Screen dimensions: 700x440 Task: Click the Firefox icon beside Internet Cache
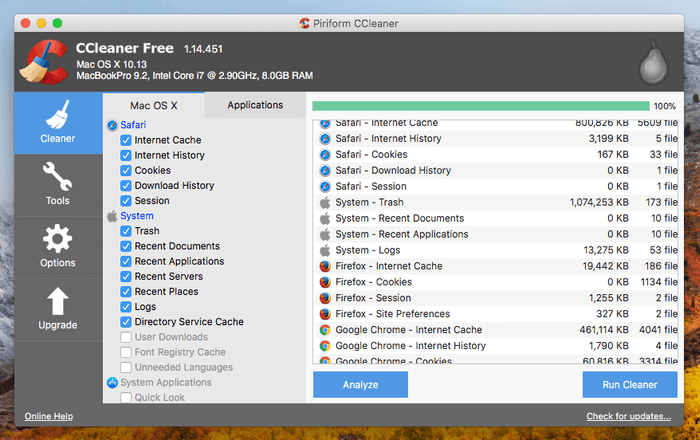pos(324,266)
